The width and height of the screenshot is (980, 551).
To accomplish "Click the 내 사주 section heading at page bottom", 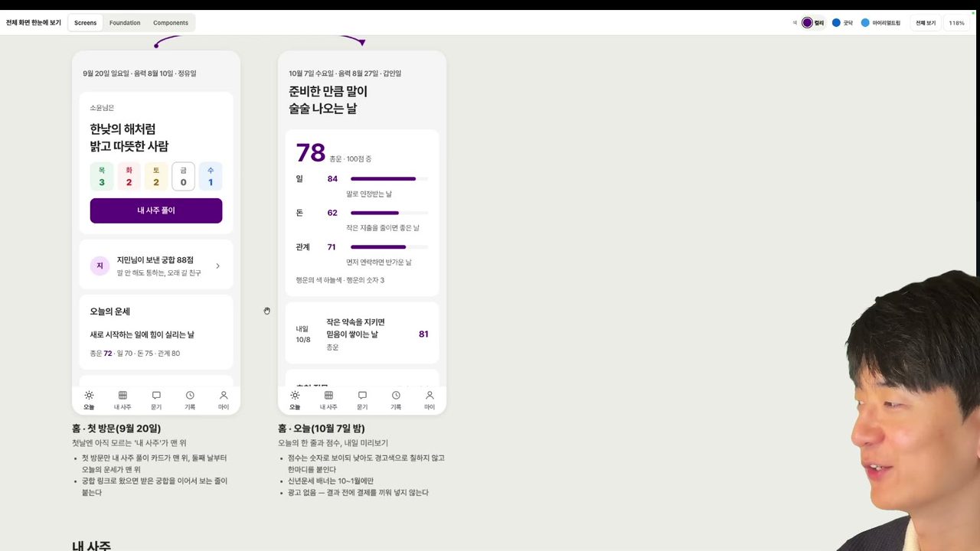I will tap(91, 546).
